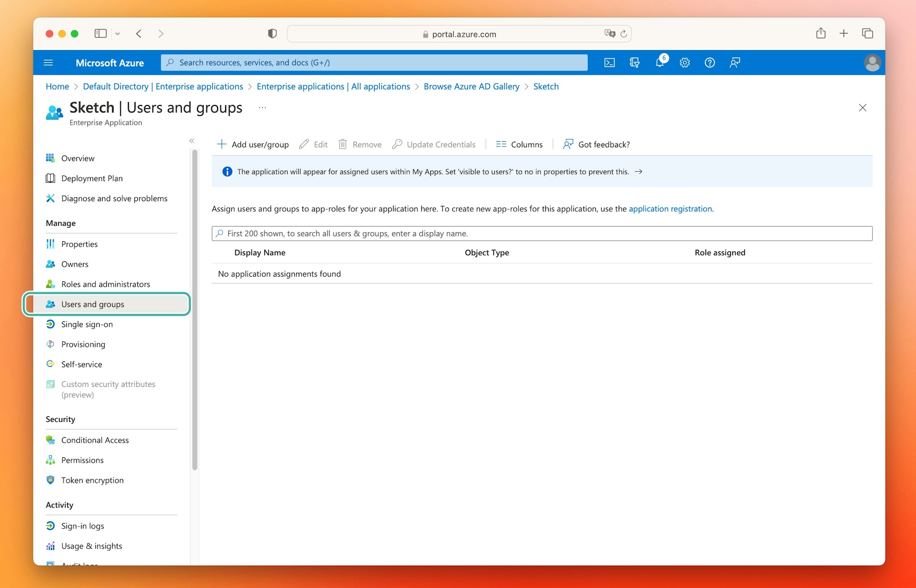Click the users & groups search field
Screen dimensions: 916x588
tap(542, 234)
